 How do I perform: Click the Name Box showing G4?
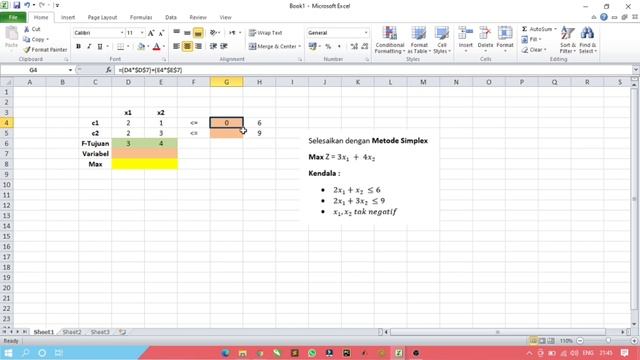pos(33,70)
